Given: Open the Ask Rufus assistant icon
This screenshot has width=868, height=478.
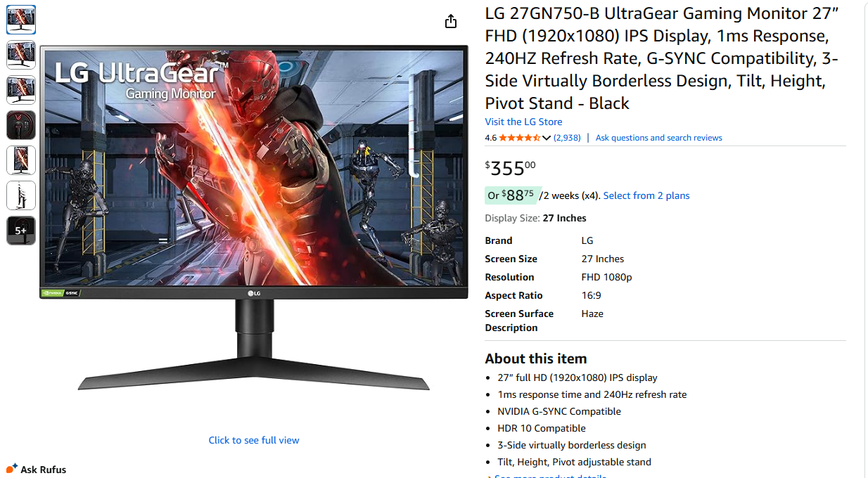Looking at the screenshot, I should click(12, 468).
